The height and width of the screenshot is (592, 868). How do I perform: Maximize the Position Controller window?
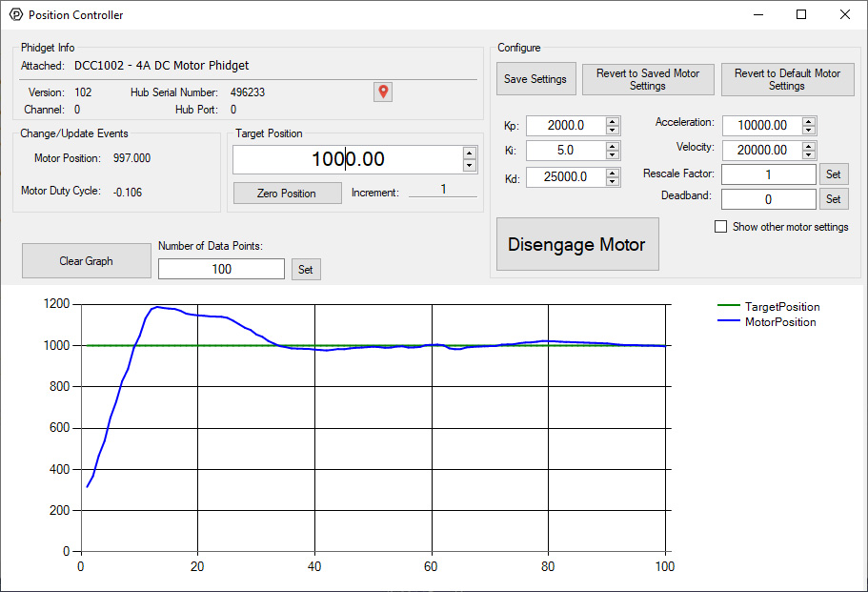pos(801,15)
